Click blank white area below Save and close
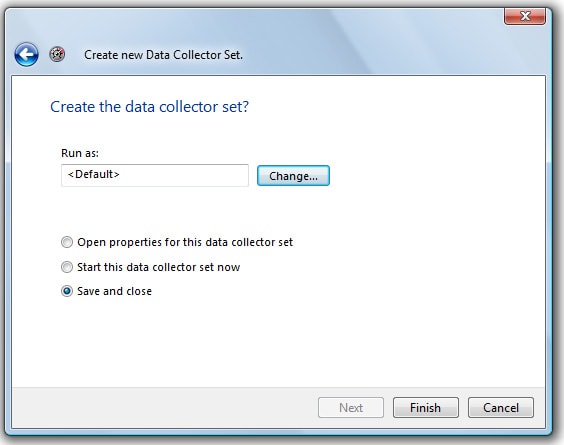Screen dimensions: 564x445 click(x=278, y=342)
